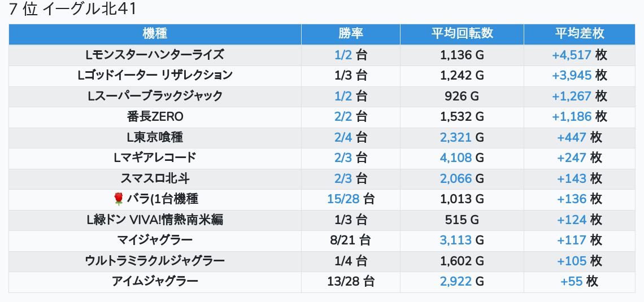Click the +4,517 枚 average difference value
The width and height of the screenshot is (644, 302).
coord(580,55)
